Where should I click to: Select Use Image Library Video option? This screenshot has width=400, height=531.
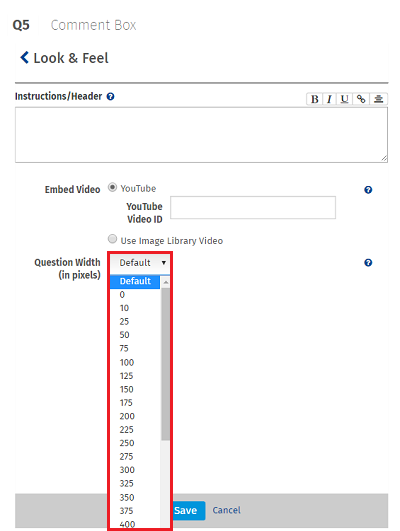click(112, 239)
